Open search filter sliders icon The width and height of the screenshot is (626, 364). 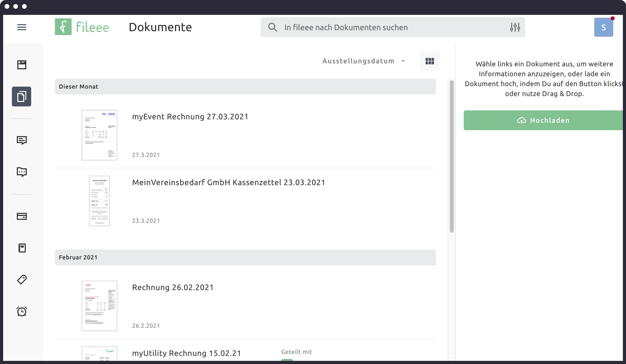click(x=515, y=27)
